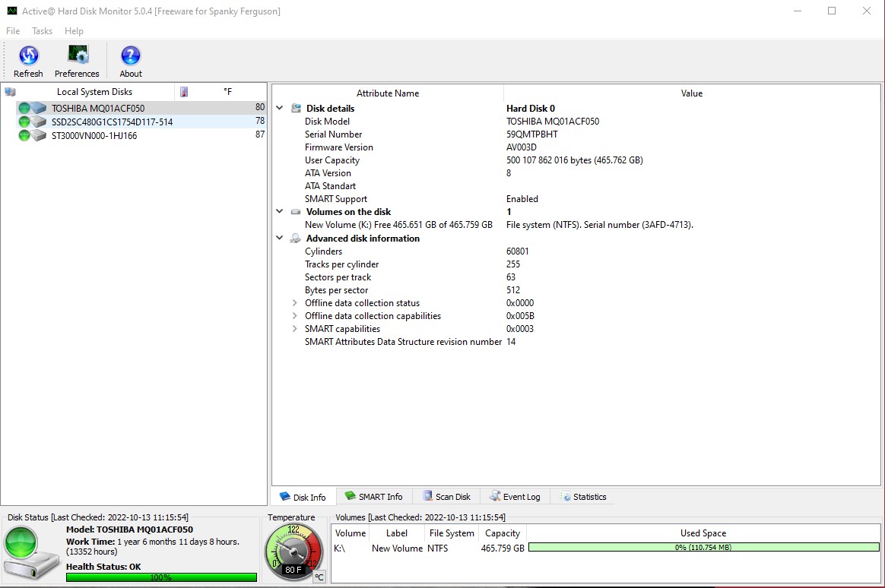
Task: Switch to the SMART Info tab
Action: [x=373, y=497]
